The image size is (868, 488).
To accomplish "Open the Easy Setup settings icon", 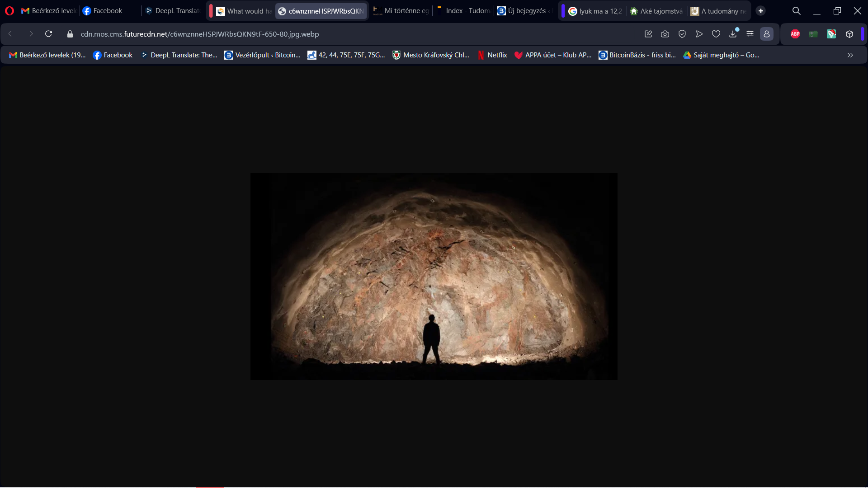I will [750, 34].
